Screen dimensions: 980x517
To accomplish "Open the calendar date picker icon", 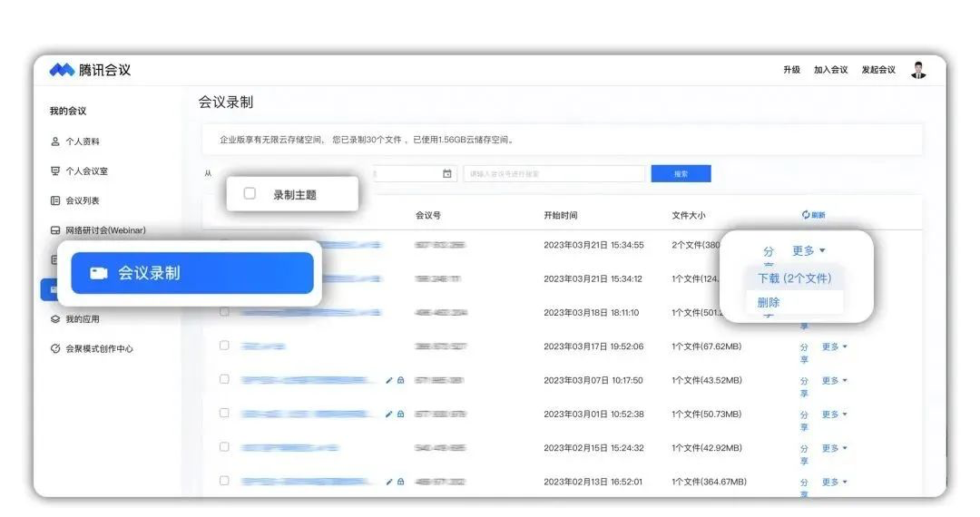I will click(446, 173).
